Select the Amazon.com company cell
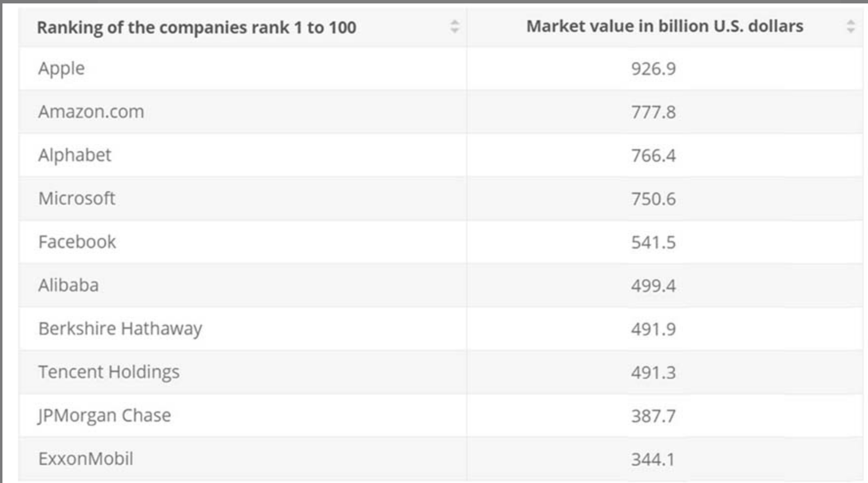 coord(91,112)
